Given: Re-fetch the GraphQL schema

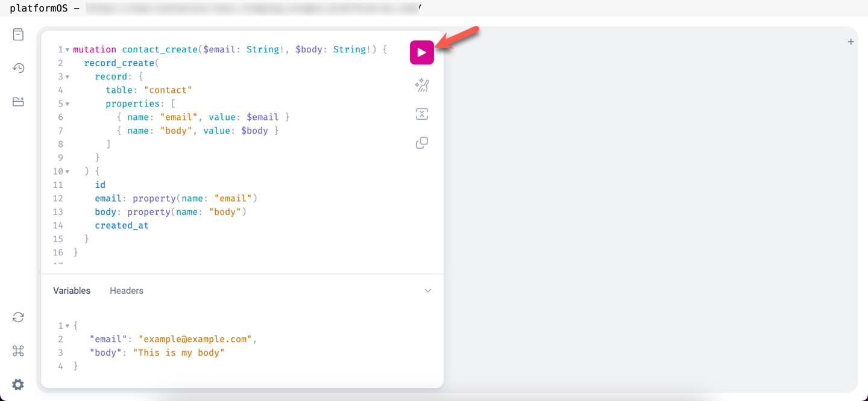Looking at the screenshot, I should click(x=17, y=317).
